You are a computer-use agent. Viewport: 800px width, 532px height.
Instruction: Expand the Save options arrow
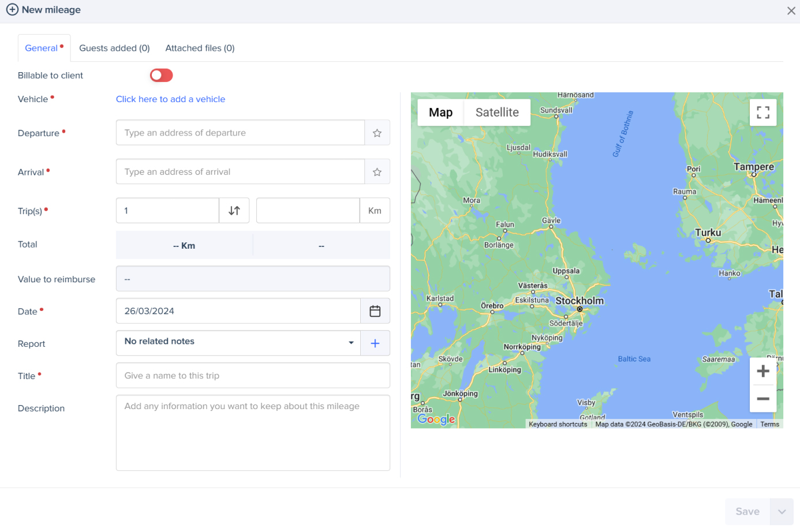[x=782, y=512]
